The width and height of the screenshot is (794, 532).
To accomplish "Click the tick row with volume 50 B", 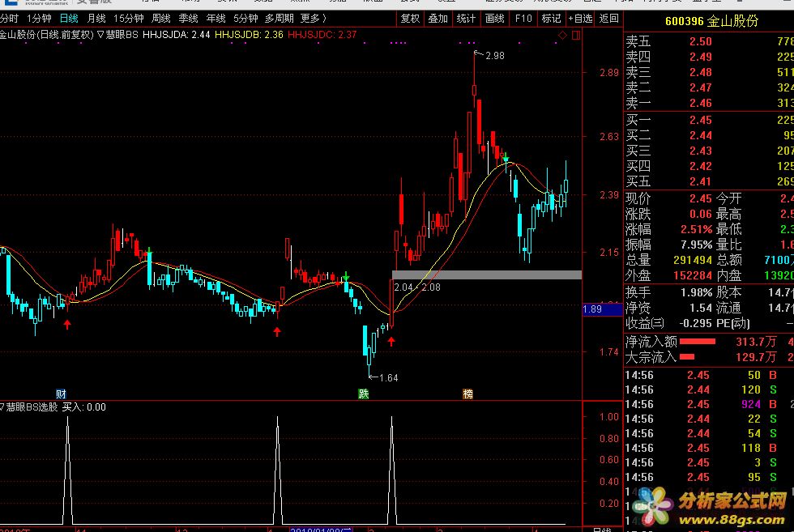I will pos(710,375).
